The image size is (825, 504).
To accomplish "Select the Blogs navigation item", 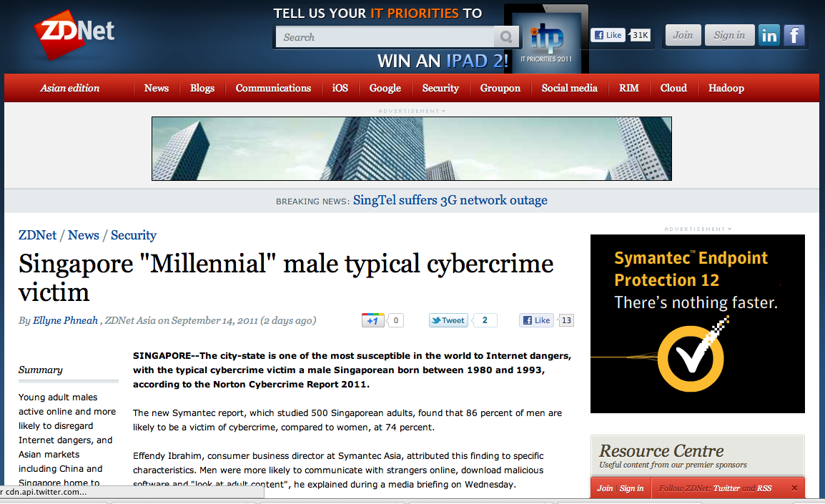I will [202, 88].
